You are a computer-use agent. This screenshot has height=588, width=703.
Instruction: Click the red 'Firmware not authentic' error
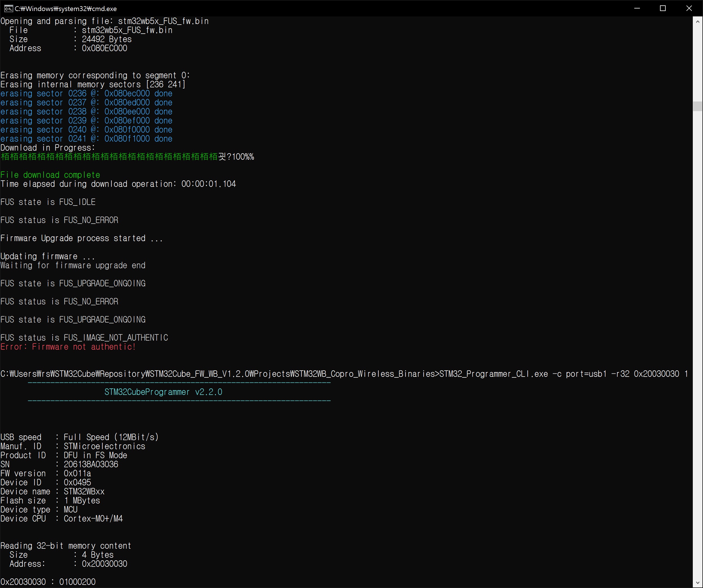point(68,347)
